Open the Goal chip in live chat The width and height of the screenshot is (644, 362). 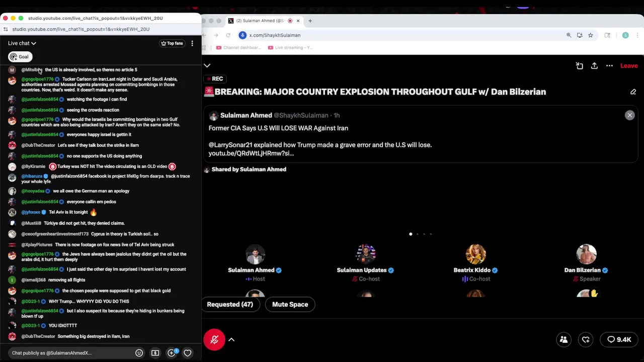tap(20, 57)
